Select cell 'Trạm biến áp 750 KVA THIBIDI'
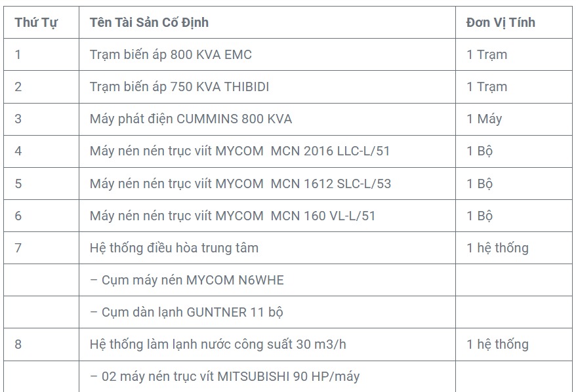This screenshot has height=392, width=576. [179, 87]
